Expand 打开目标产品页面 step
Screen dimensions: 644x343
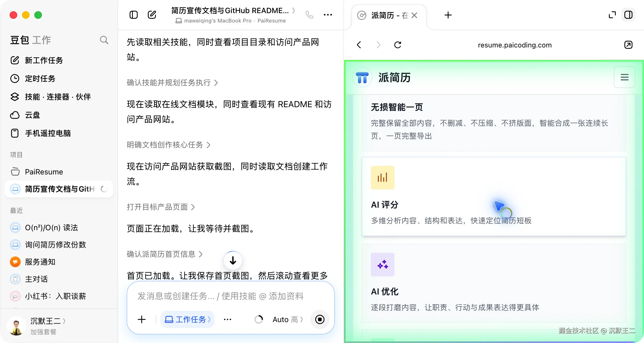coord(161,207)
